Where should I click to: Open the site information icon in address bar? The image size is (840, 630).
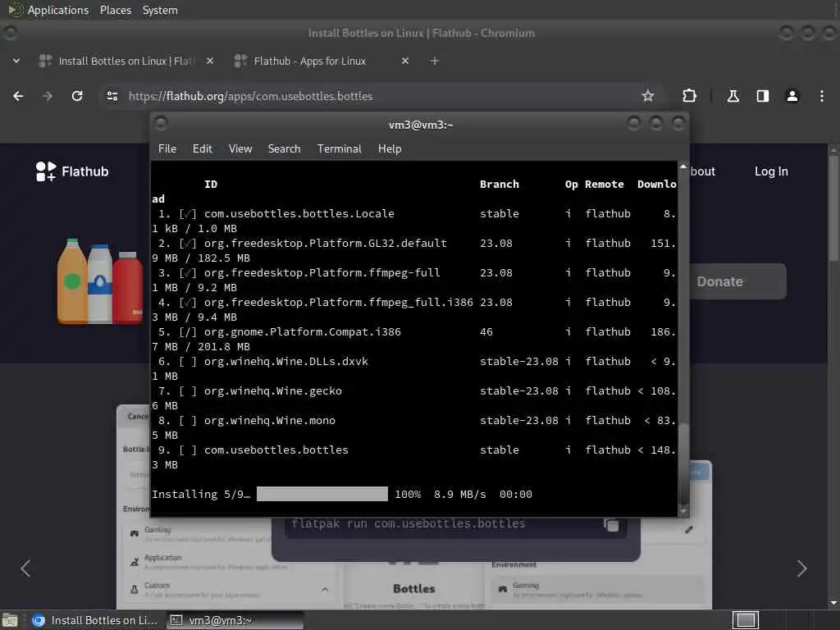[x=112, y=96]
